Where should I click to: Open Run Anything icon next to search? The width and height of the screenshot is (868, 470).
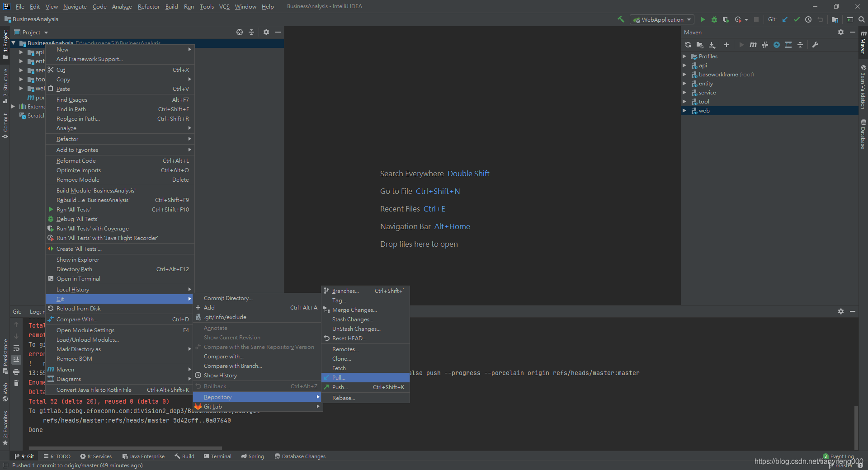[850, 19]
